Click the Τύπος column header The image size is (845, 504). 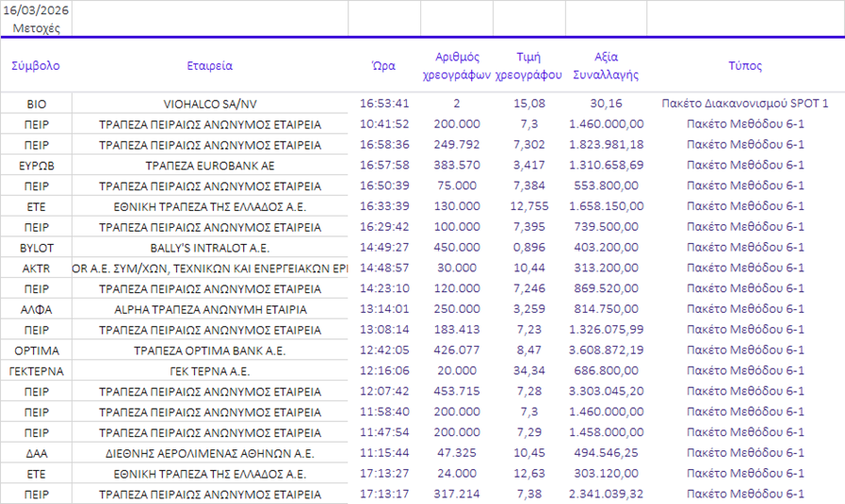[745, 66]
